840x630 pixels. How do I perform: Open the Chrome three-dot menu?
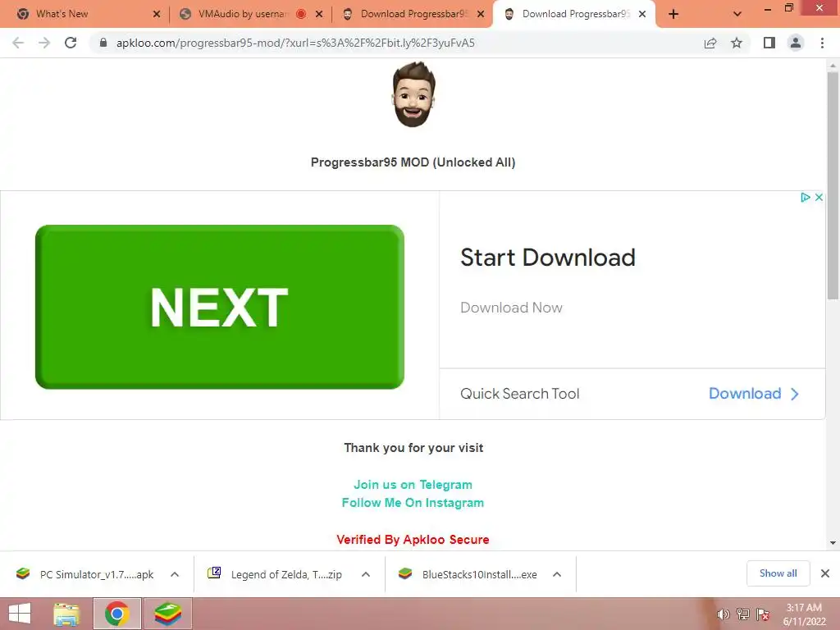point(822,43)
